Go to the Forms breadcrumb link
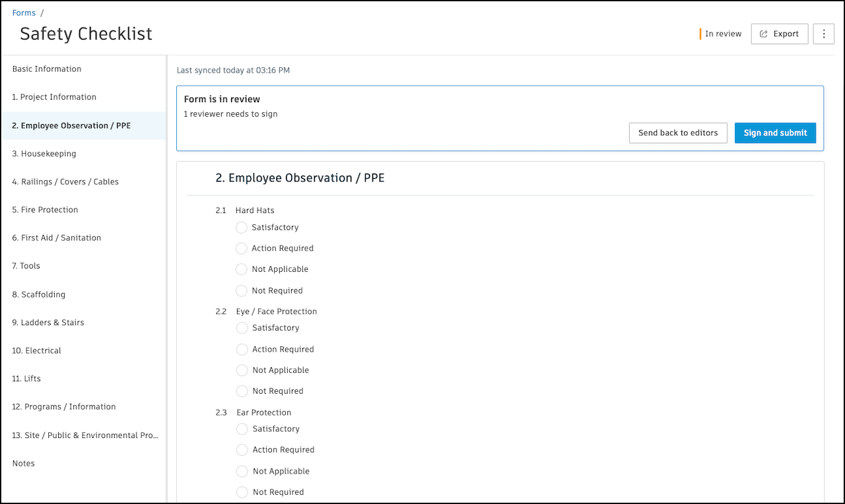Viewport: 845px width, 504px height. 24,13
